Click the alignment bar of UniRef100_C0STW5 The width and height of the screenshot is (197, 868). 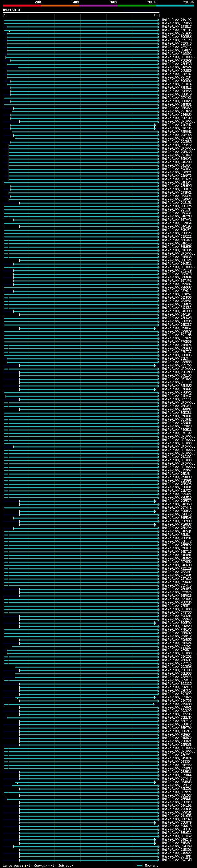(89, 860)
